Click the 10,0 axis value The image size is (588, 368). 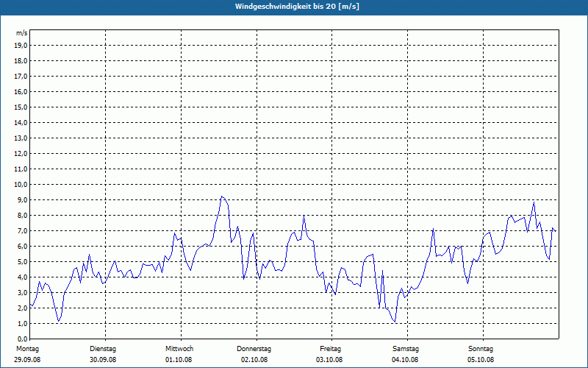tap(21, 185)
